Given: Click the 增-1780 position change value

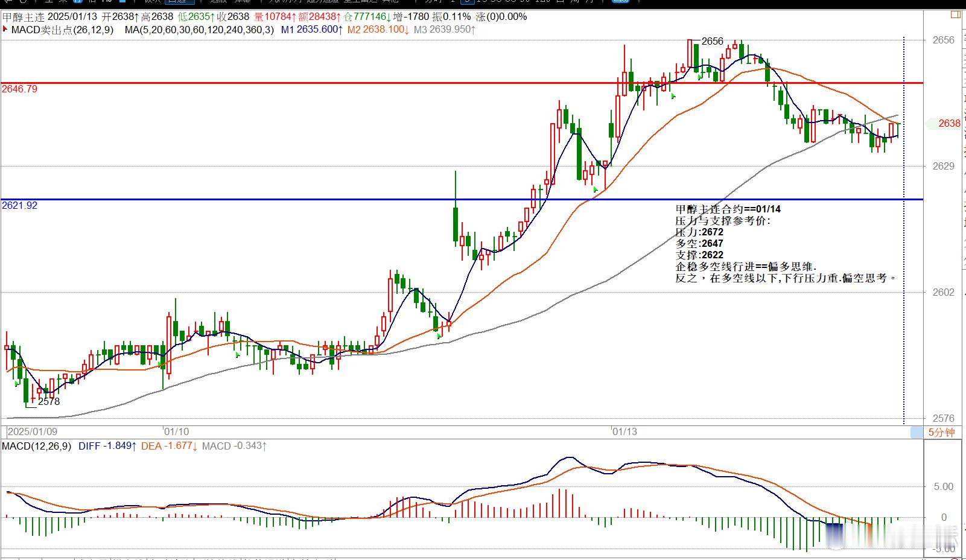Looking at the screenshot, I should tap(412, 16).
